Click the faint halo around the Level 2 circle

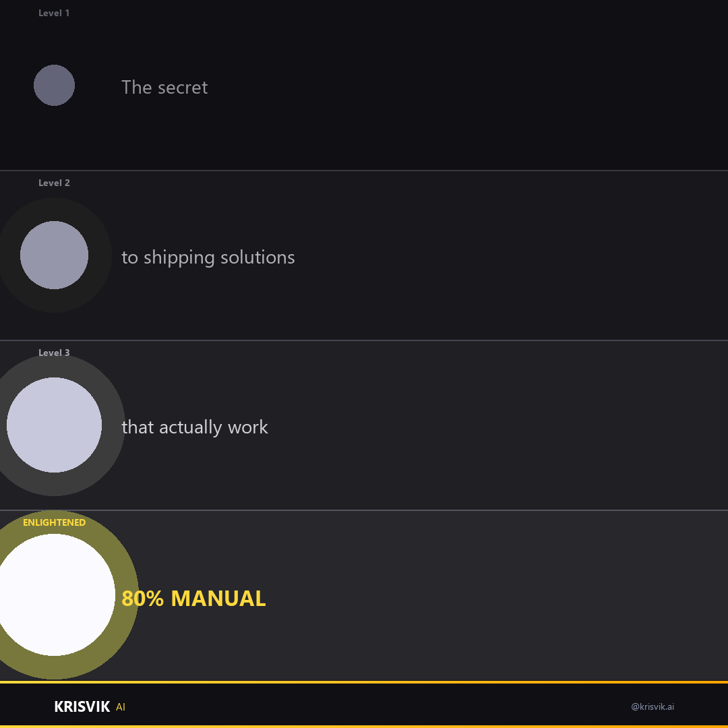[100, 255]
